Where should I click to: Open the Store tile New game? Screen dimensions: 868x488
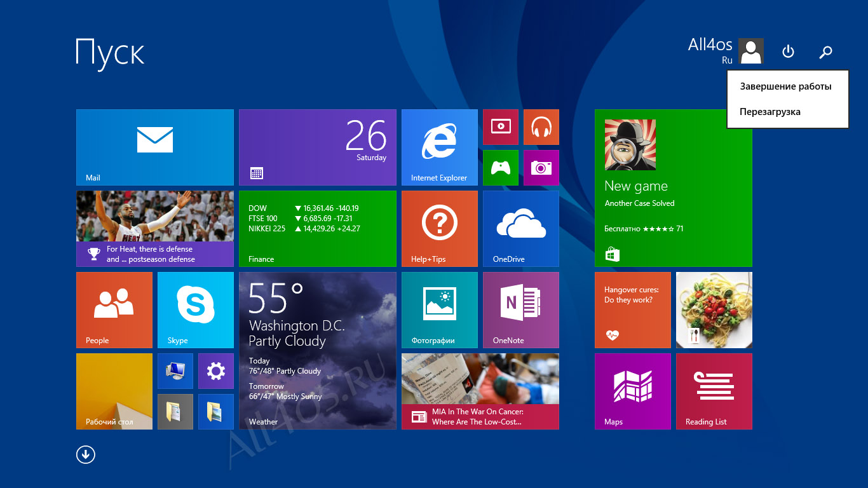click(674, 188)
